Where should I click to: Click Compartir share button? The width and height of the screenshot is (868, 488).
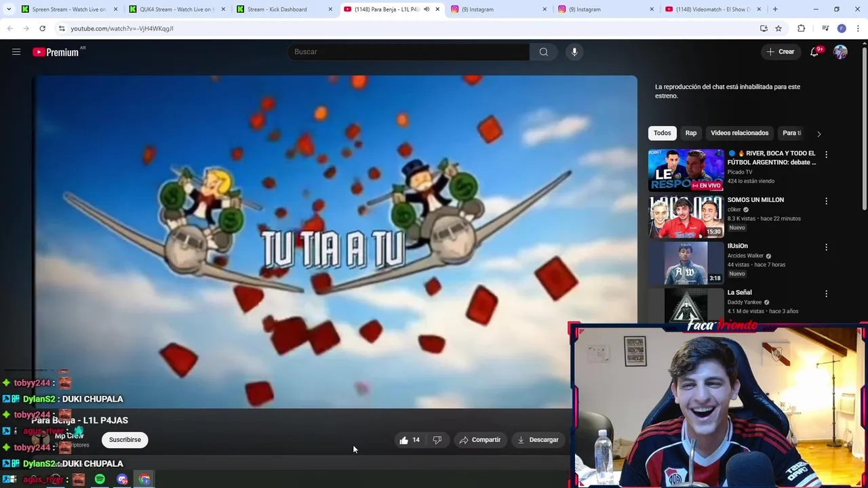480,440
